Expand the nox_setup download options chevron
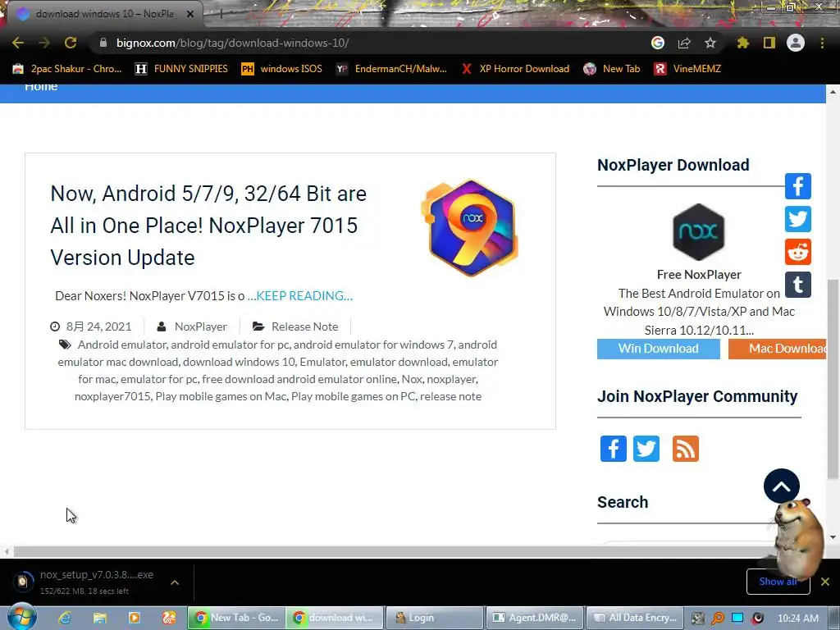 (175, 582)
